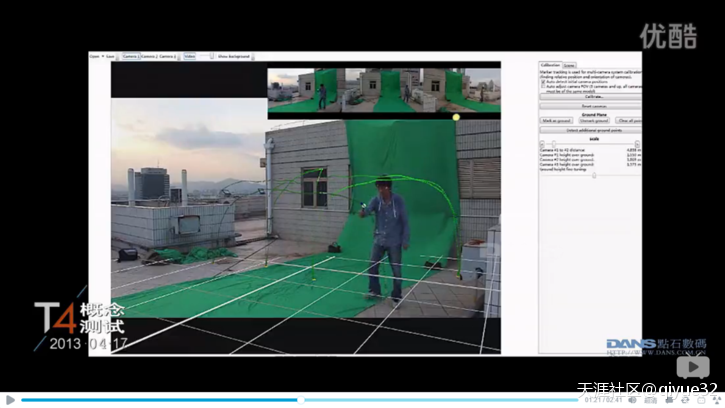The image size is (725, 408).
Task: Select the Camera 3 view button
Action: click(168, 57)
